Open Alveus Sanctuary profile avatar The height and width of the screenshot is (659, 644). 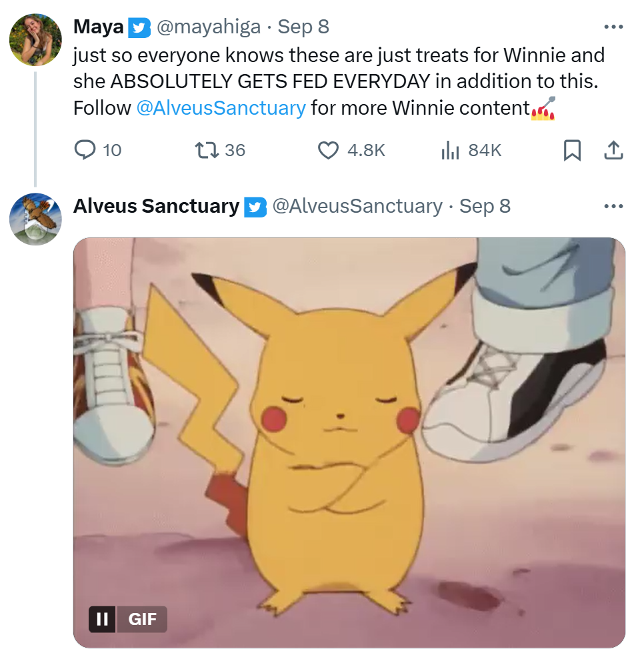point(35,219)
